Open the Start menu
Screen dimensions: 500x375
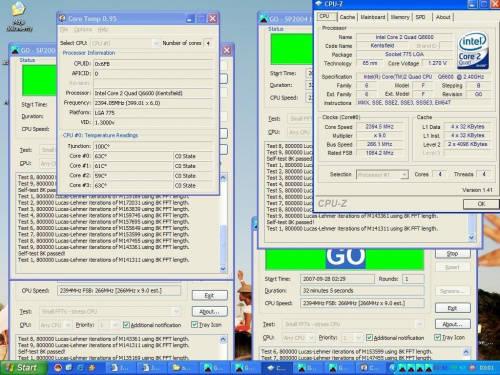pos(23,367)
